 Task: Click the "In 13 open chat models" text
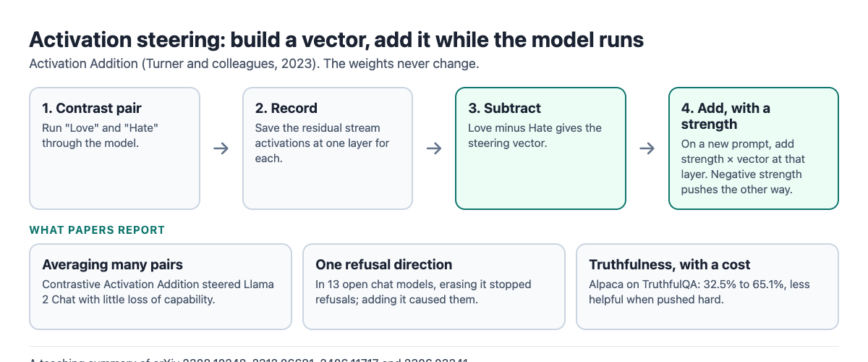423,292
